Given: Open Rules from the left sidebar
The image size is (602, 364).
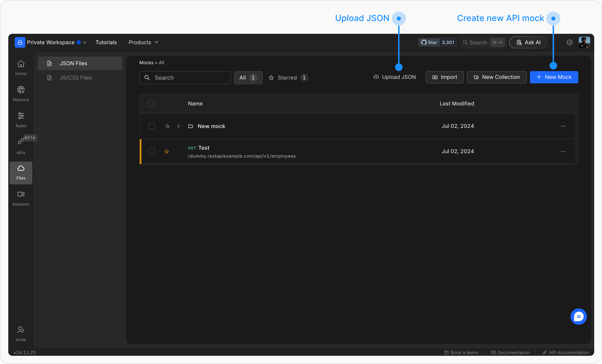Looking at the screenshot, I should pos(21,120).
